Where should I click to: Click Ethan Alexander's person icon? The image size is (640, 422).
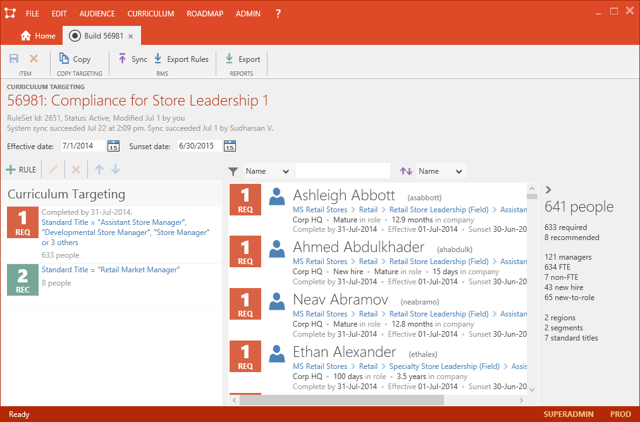[277, 353]
